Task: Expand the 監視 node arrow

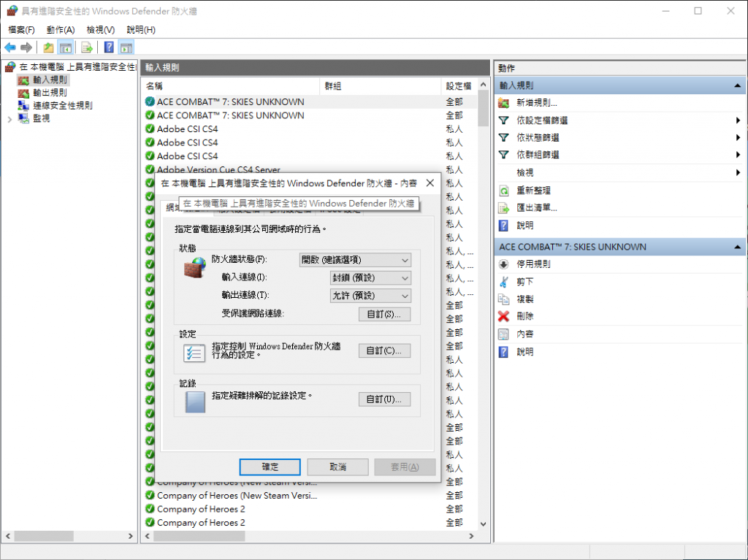Action: pos(9,119)
